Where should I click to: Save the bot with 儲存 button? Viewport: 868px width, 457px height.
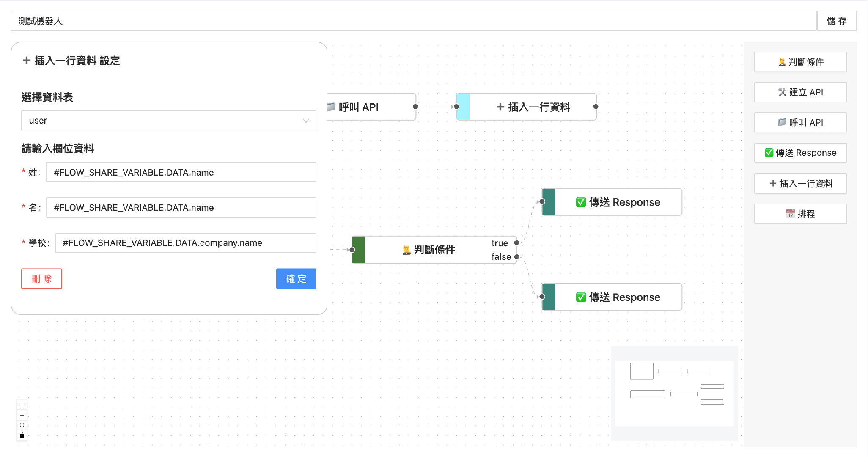point(837,21)
